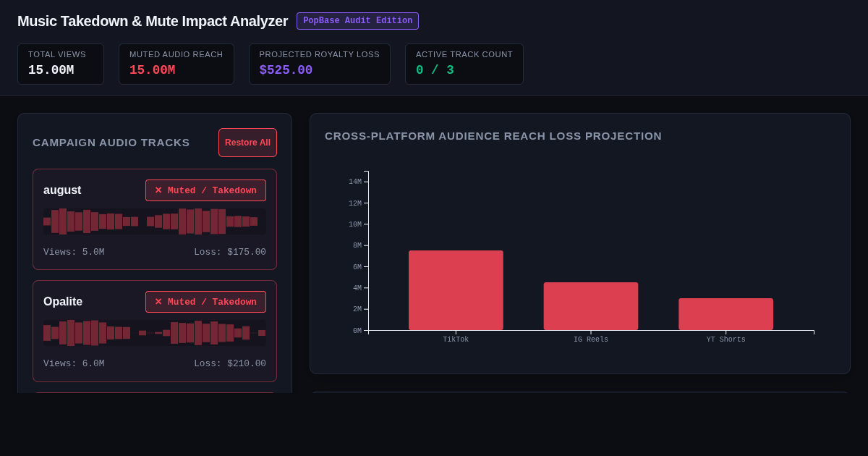Click the Muted Audio Reach value
The width and height of the screenshot is (868, 456).
(x=152, y=70)
